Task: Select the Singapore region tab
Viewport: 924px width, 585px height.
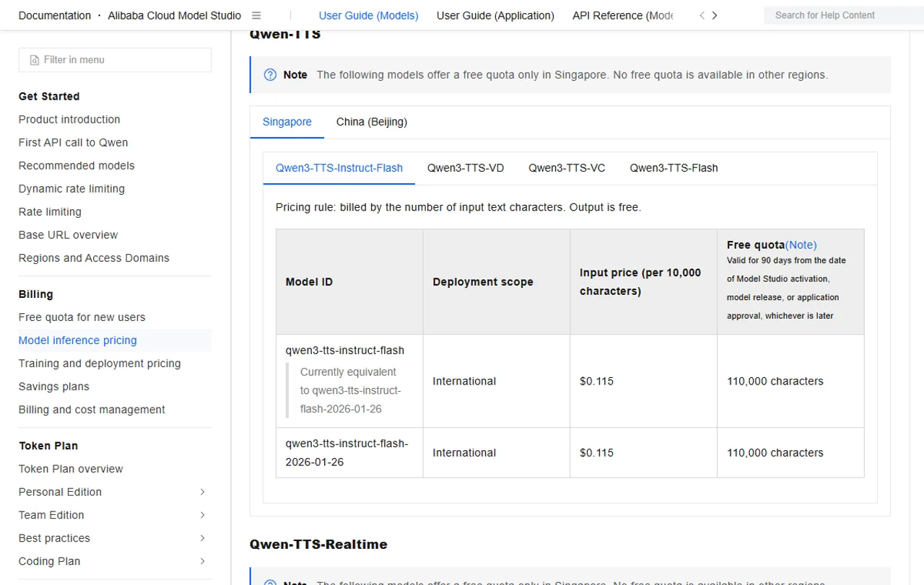Action: point(287,122)
